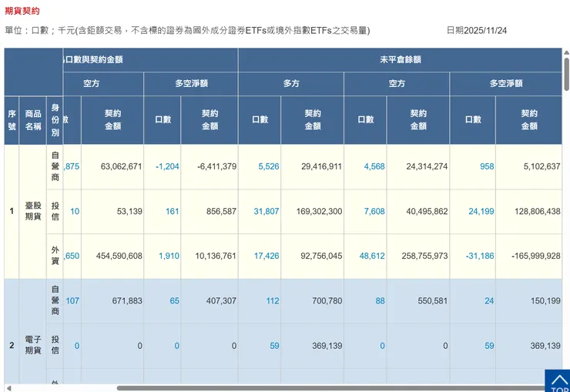570x392 pixels.
Task: Open the -1,204 net contracts link
Action: pyautogui.click(x=167, y=166)
